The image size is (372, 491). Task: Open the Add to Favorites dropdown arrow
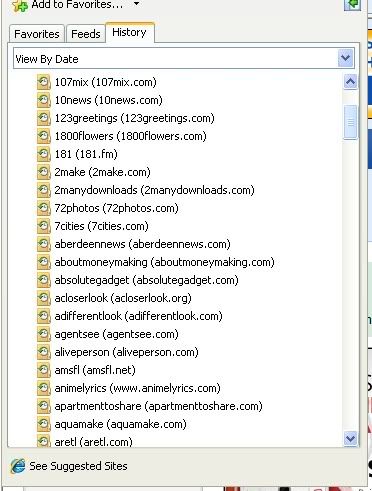(x=136, y=4)
